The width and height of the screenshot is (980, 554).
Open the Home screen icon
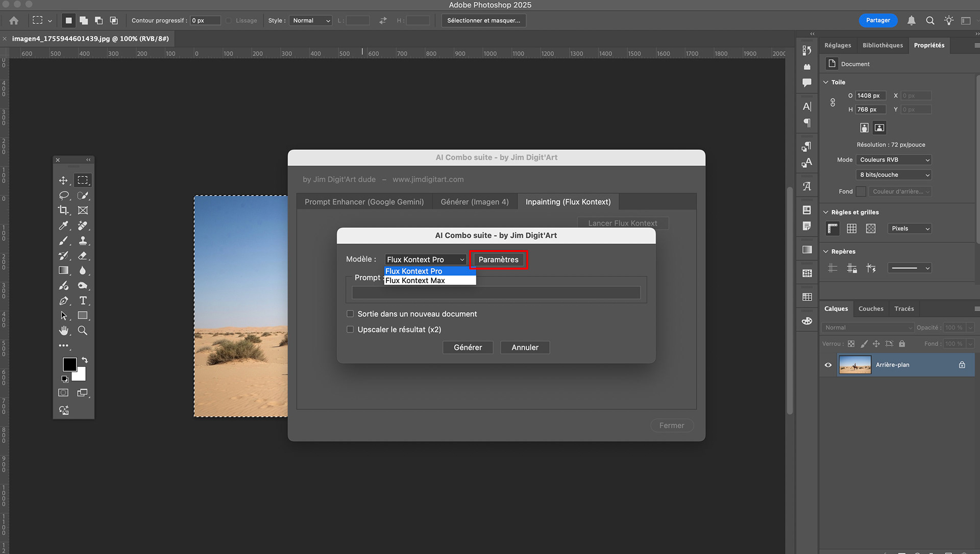click(14, 20)
